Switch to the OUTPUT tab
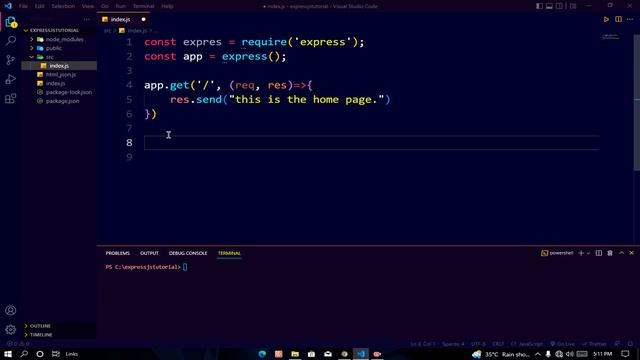This screenshot has height=360, width=640. coord(149,253)
